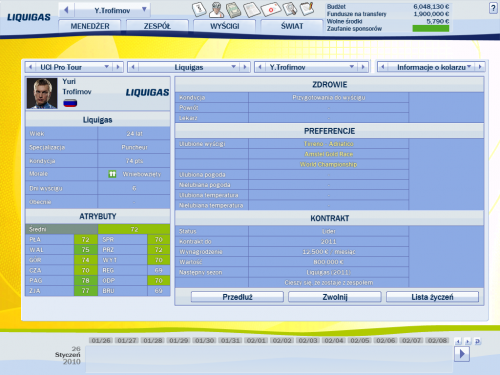This screenshot has width=500, height=375.
Task: Expand the UCI Pro Tour dropdown
Action: pos(107,67)
